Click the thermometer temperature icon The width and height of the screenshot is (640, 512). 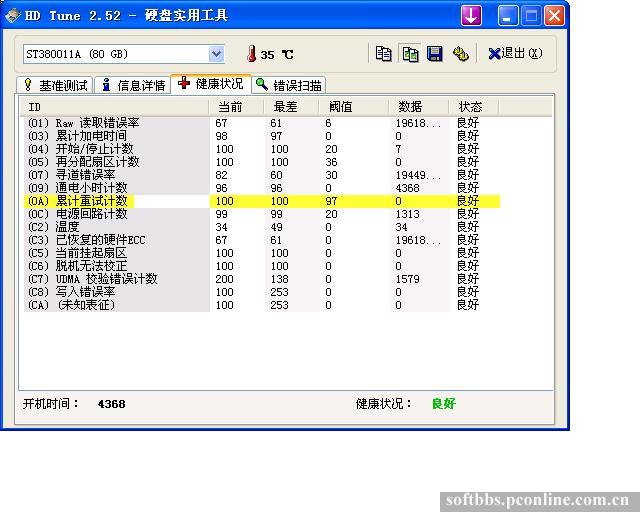click(252, 53)
